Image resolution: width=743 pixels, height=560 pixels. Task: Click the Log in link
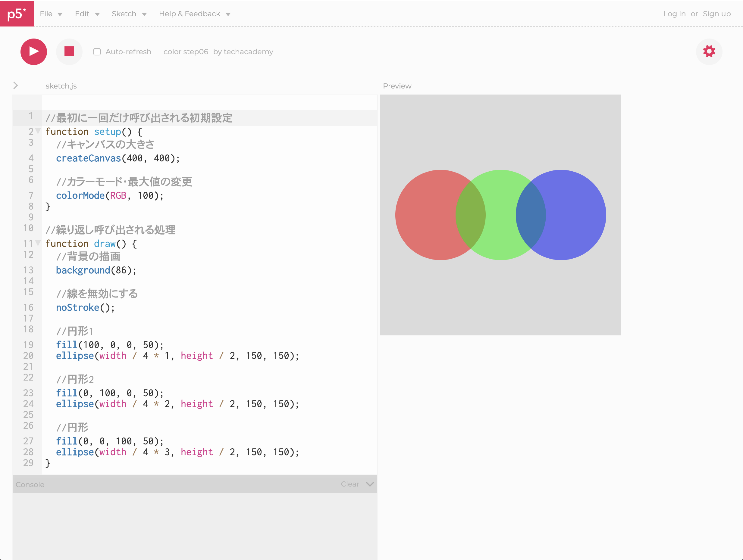pyautogui.click(x=674, y=14)
